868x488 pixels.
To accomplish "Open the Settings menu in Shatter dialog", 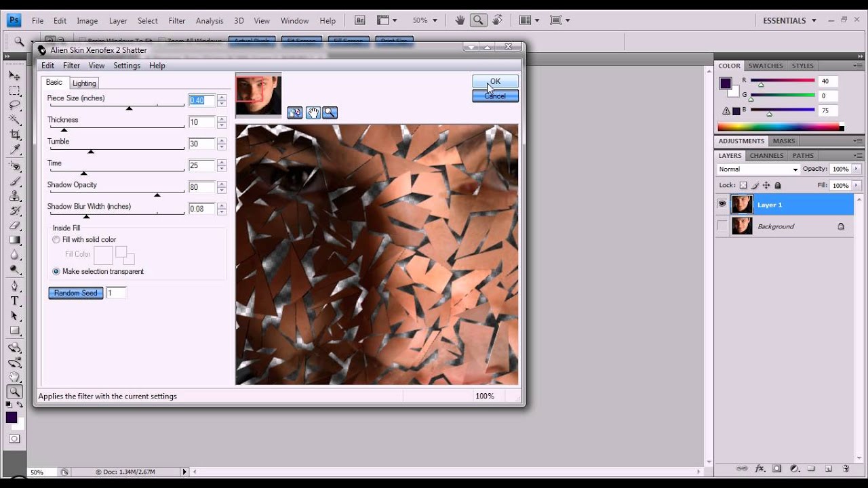I will point(127,66).
